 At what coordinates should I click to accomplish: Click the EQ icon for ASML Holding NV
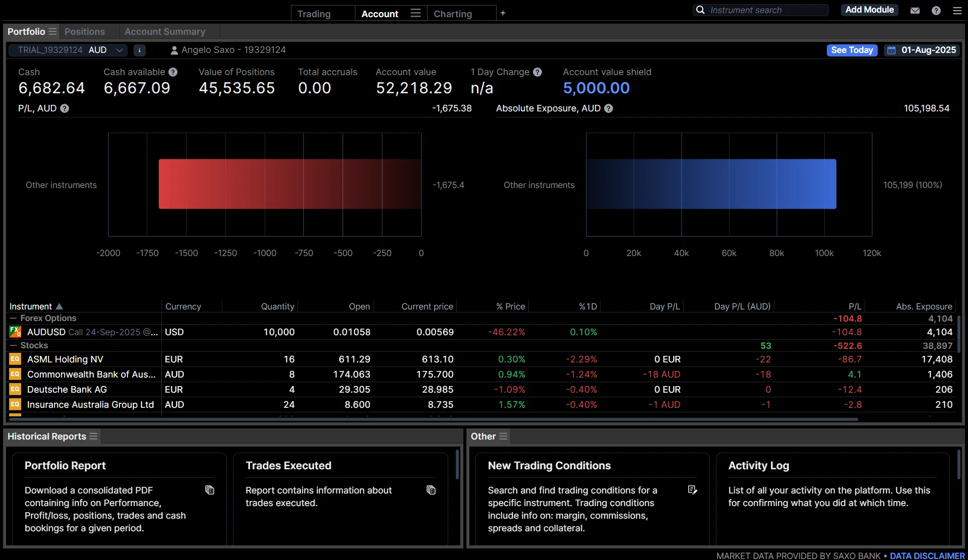15,359
